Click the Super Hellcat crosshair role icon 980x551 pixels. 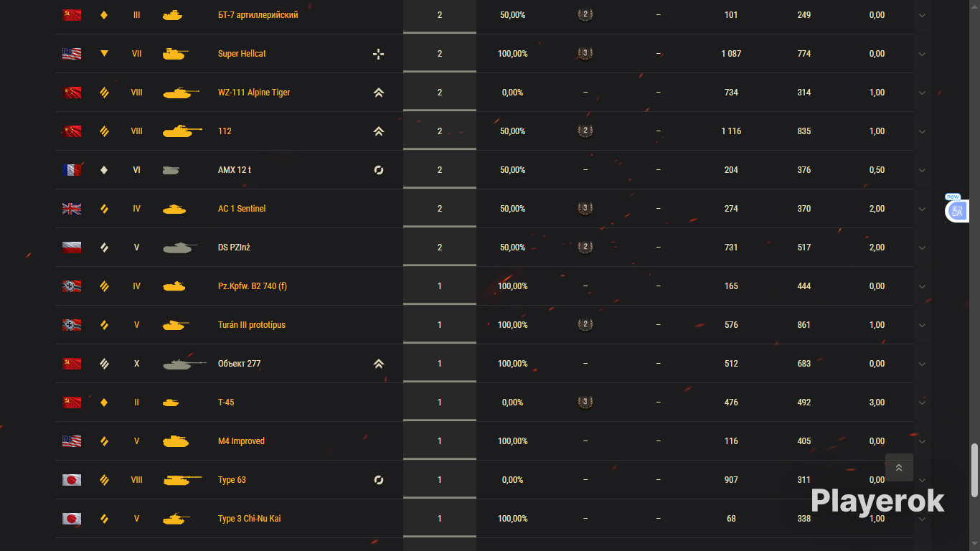point(379,54)
